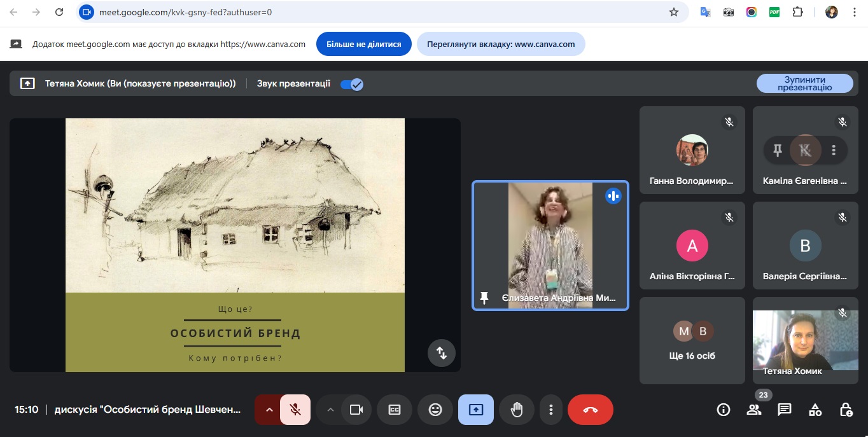The image size is (868, 437).
Task: Hang up with the red leave call button
Action: click(x=590, y=410)
